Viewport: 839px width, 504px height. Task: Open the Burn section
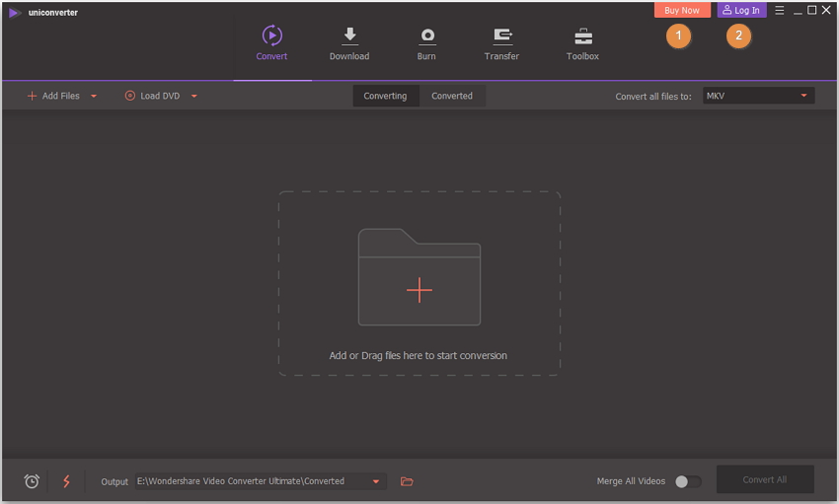point(426,42)
